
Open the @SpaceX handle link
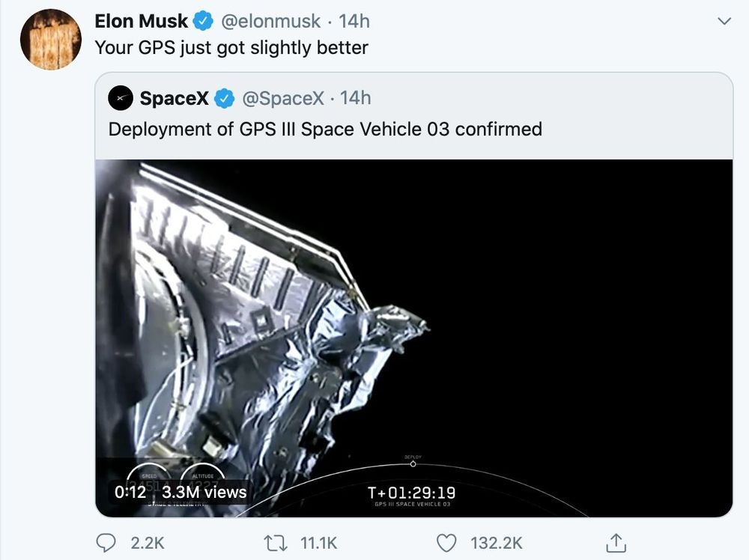[x=282, y=98]
